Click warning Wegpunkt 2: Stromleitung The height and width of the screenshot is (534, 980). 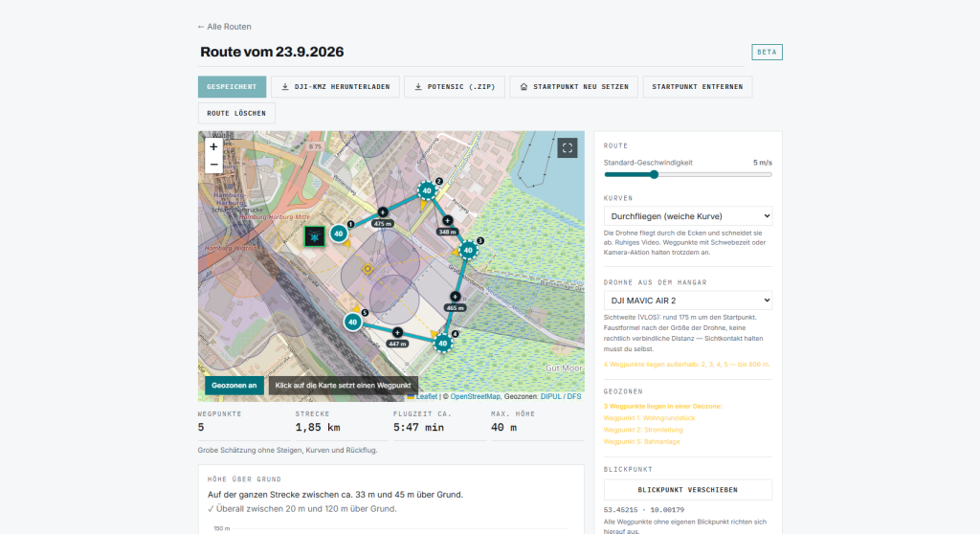click(x=643, y=430)
